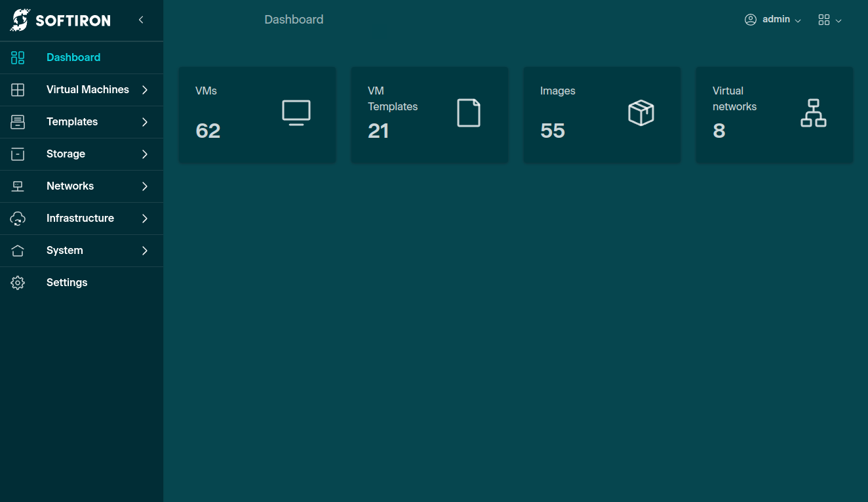This screenshot has height=502, width=868.
Task: Expand the Virtual Machines submenu chevron
Action: [x=145, y=90]
